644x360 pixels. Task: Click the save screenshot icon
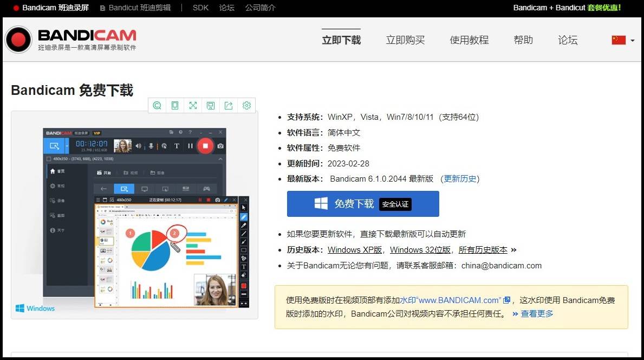point(211,105)
